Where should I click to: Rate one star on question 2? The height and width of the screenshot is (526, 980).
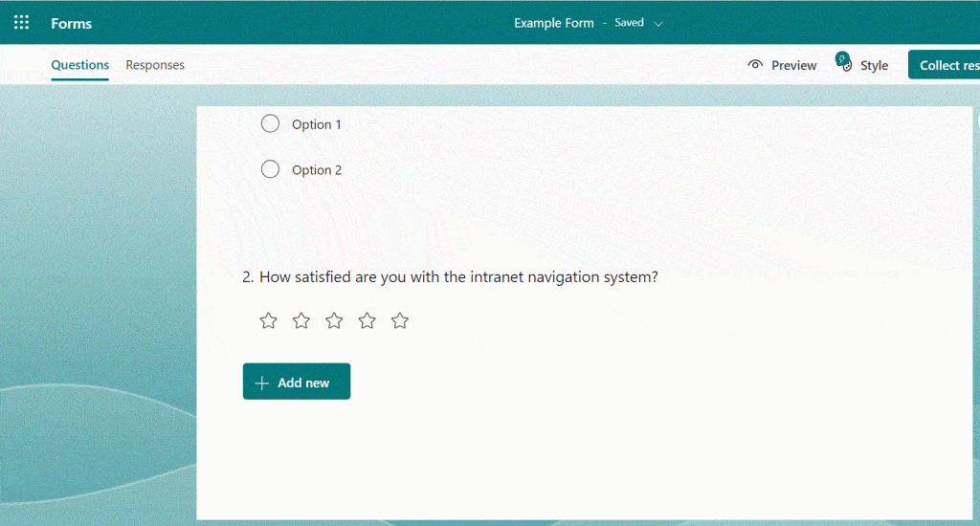pyautogui.click(x=268, y=320)
